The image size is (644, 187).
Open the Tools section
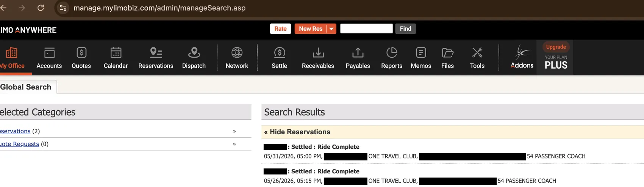[477, 58]
